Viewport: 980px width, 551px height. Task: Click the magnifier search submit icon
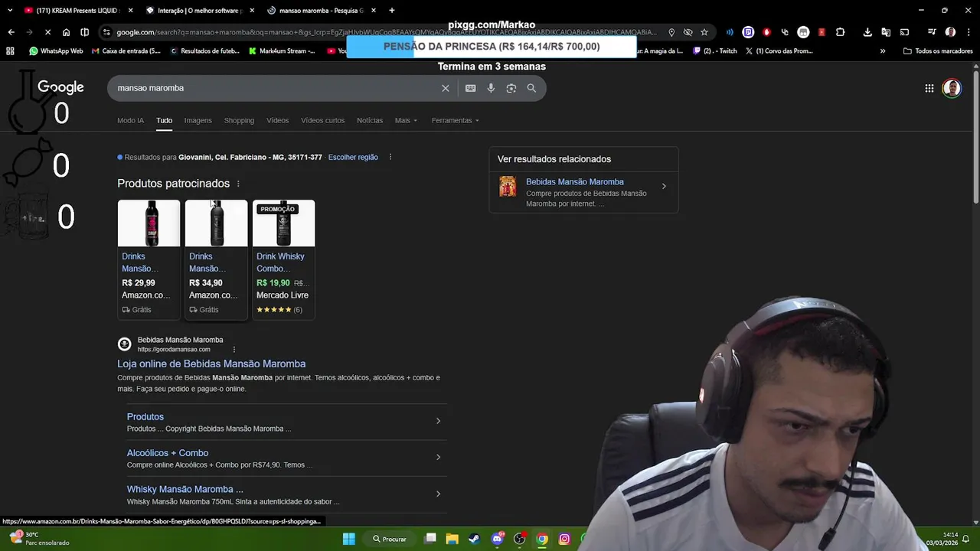pos(531,88)
